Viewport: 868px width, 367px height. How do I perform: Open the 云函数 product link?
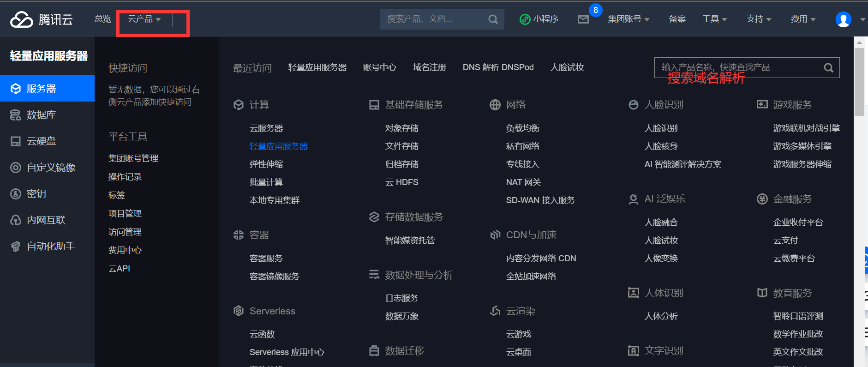point(262,334)
